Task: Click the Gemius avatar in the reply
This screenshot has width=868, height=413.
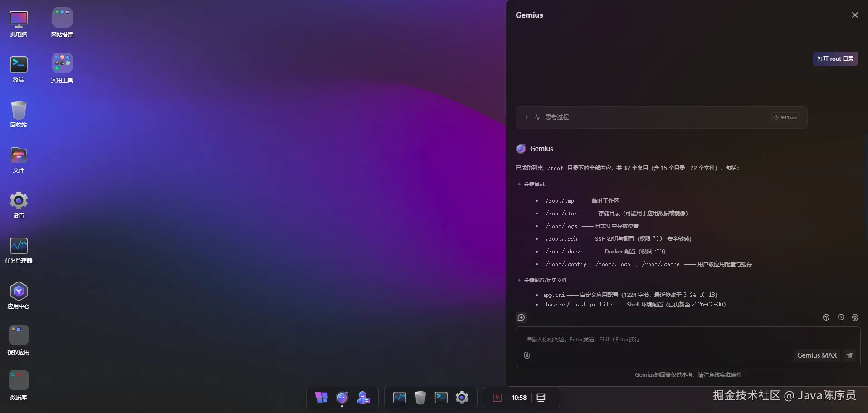Action: click(521, 149)
